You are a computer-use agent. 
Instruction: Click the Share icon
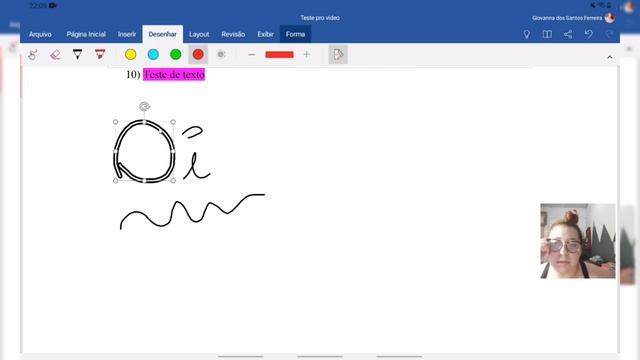click(568, 34)
